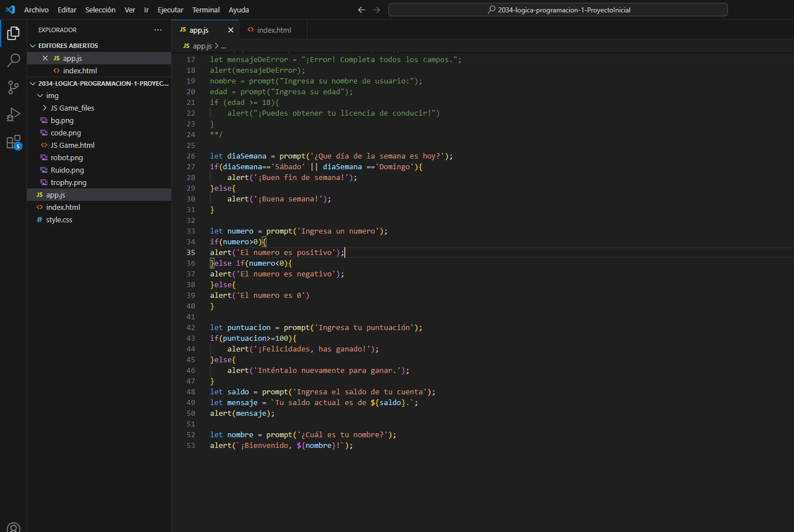The width and height of the screenshot is (794, 532).
Task: Click 'El numero es positivo' string
Action: (x=286, y=252)
